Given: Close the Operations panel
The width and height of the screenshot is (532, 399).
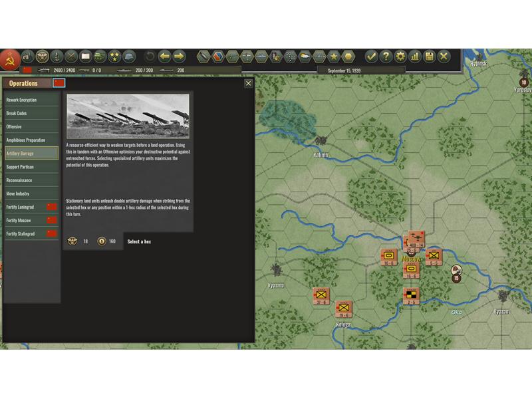Looking at the screenshot, I should tap(248, 83).
